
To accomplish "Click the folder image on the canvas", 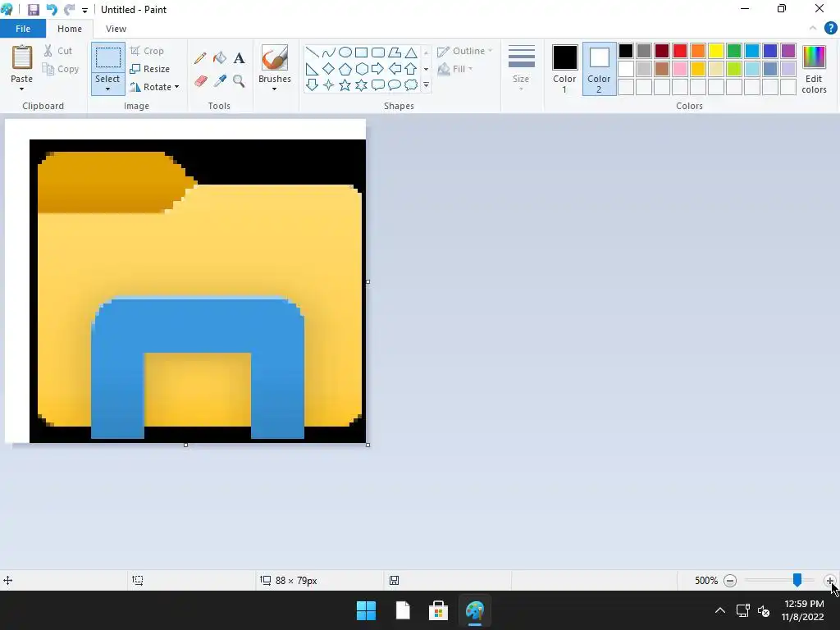I will point(198,291).
